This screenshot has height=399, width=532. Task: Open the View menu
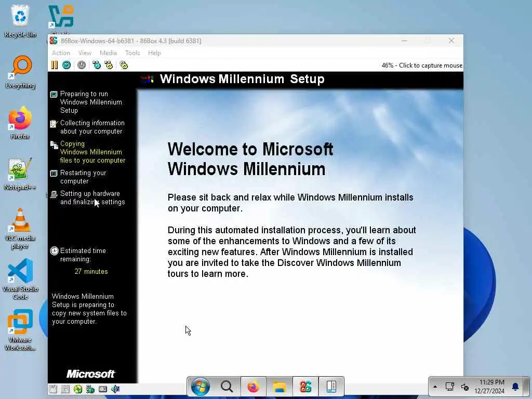click(85, 53)
